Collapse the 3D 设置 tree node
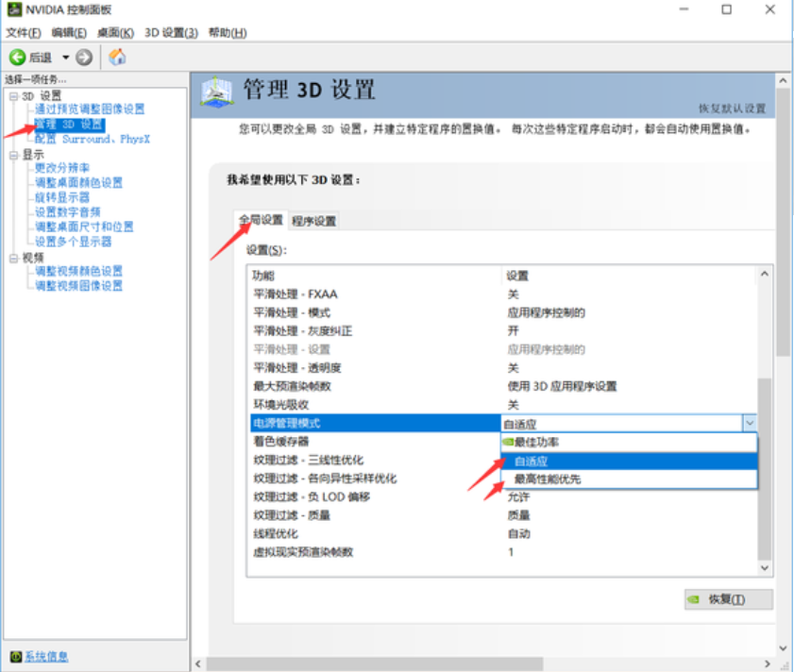 (x=13, y=95)
